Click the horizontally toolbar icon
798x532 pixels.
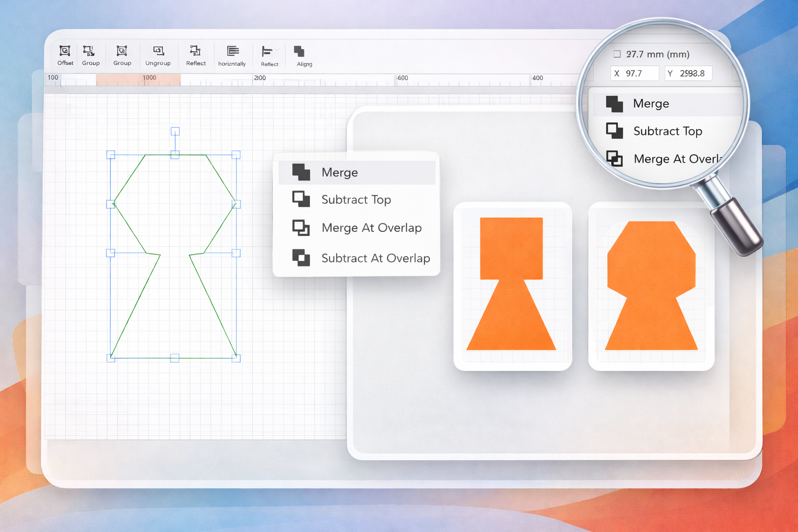232,51
